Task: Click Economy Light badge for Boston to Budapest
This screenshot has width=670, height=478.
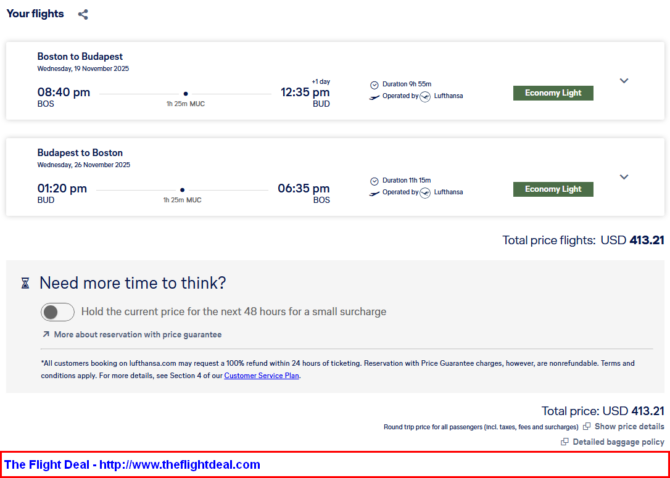Action: [553, 93]
